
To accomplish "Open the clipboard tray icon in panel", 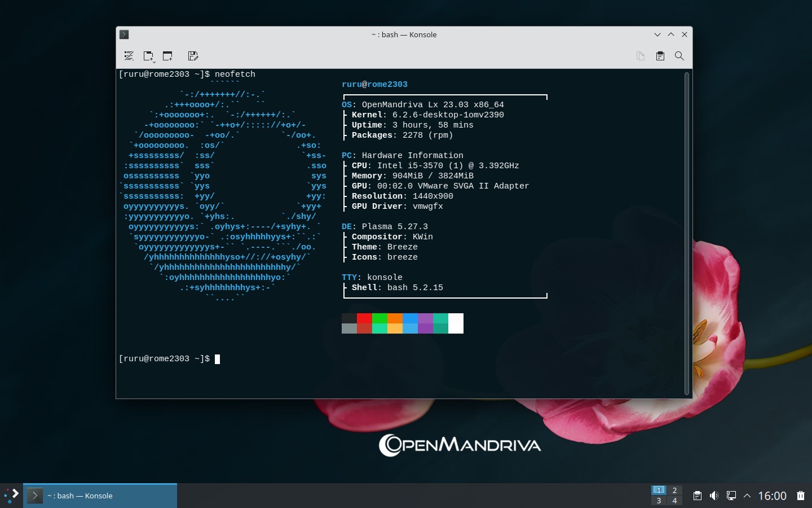I will coord(697,496).
